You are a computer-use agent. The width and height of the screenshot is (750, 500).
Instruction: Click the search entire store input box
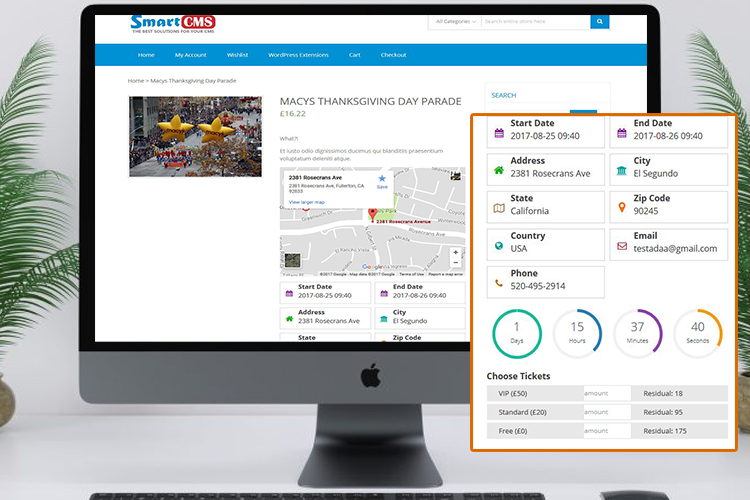(x=535, y=21)
